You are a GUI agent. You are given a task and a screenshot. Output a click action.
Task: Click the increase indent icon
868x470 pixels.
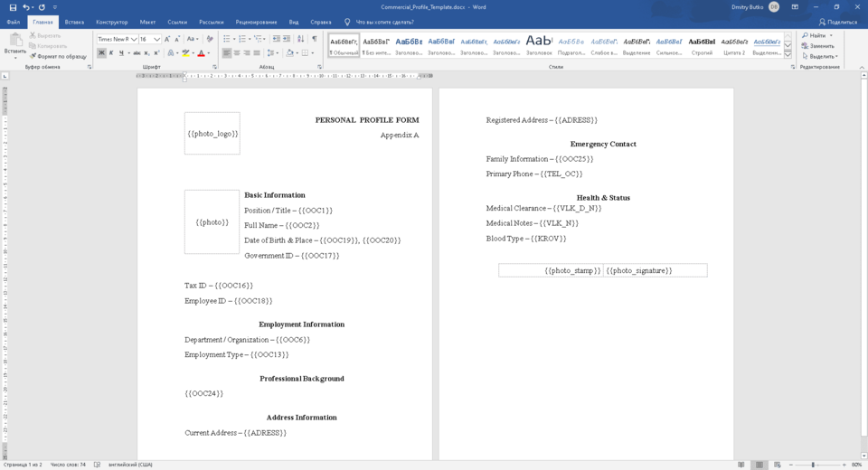[x=287, y=39]
